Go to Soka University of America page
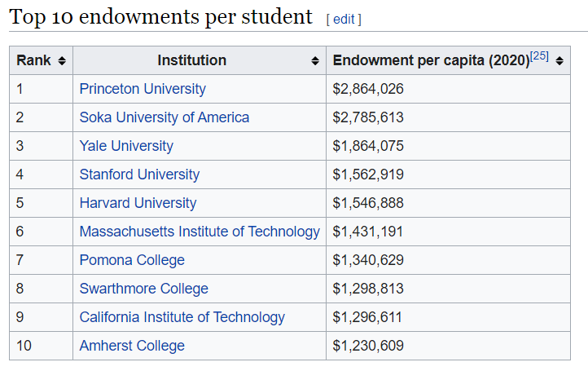 tap(165, 117)
